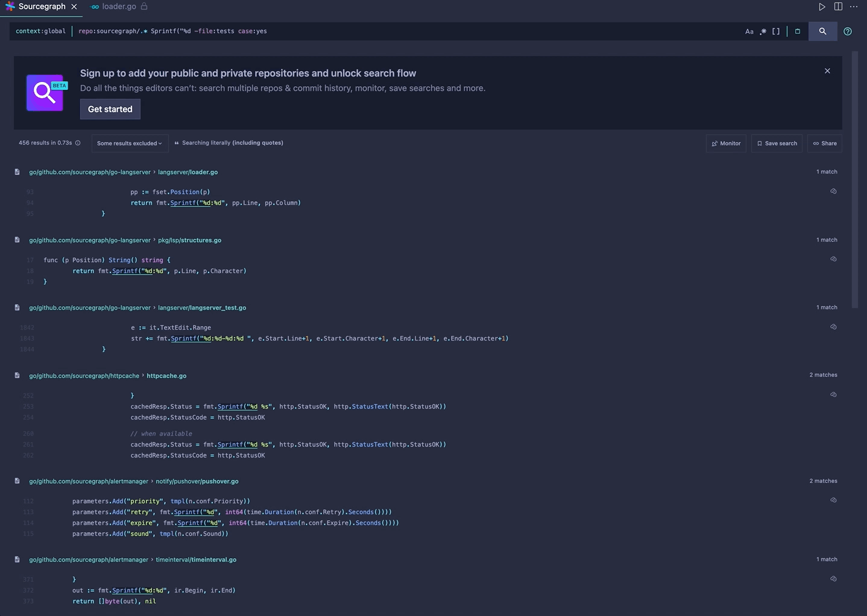Toggle case sensitivity with the Aa button
The image size is (867, 616).
coord(749,31)
